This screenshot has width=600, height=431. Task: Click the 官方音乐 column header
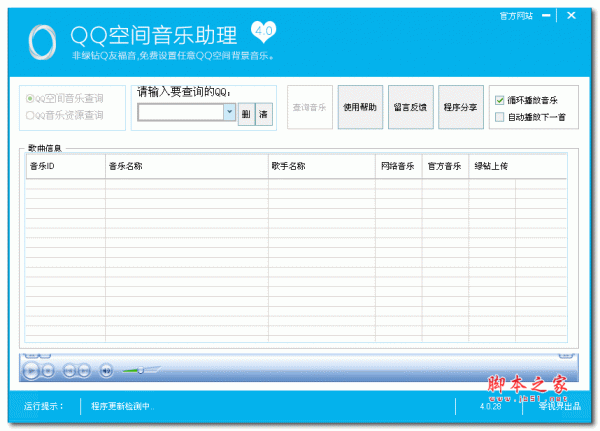445,166
